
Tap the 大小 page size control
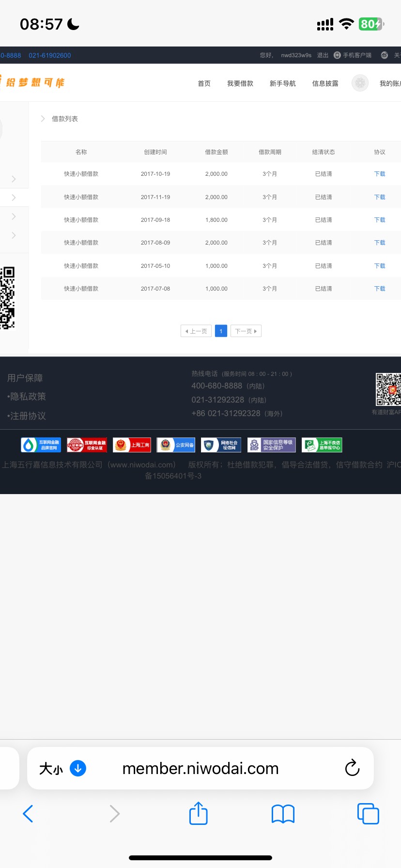[x=51, y=768]
